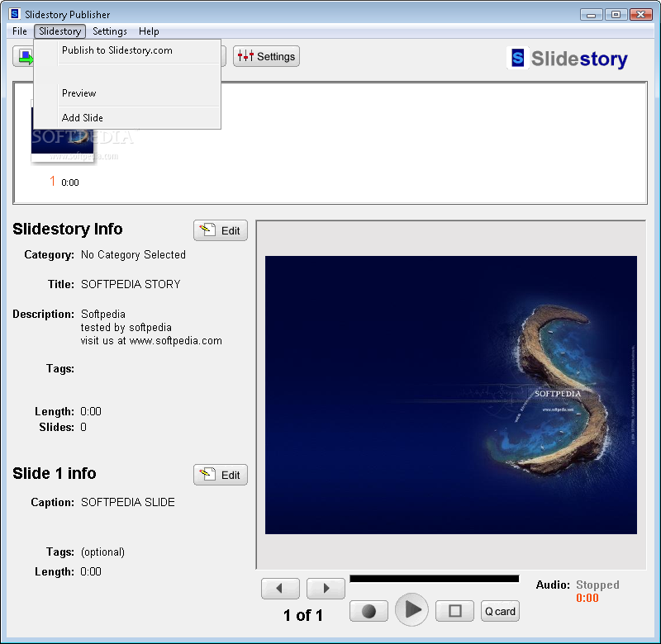Open the File menu
This screenshot has height=644, width=661.
(x=19, y=31)
